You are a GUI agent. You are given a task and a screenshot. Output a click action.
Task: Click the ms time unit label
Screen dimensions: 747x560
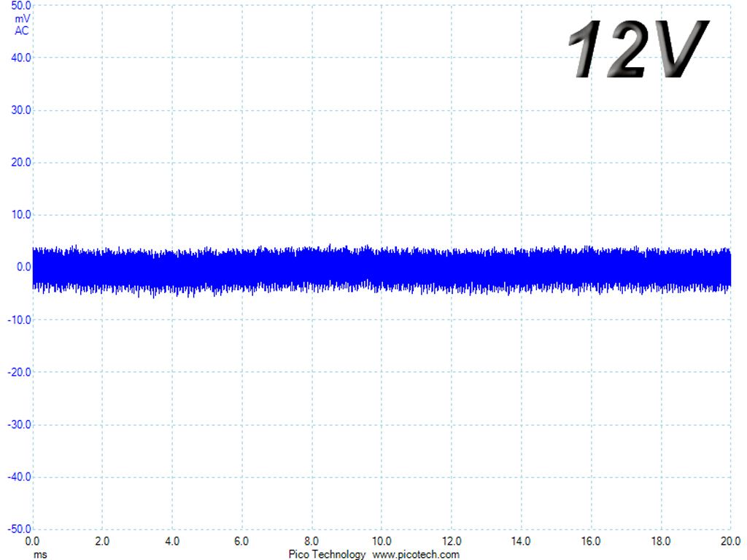click(x=40, y=555)
